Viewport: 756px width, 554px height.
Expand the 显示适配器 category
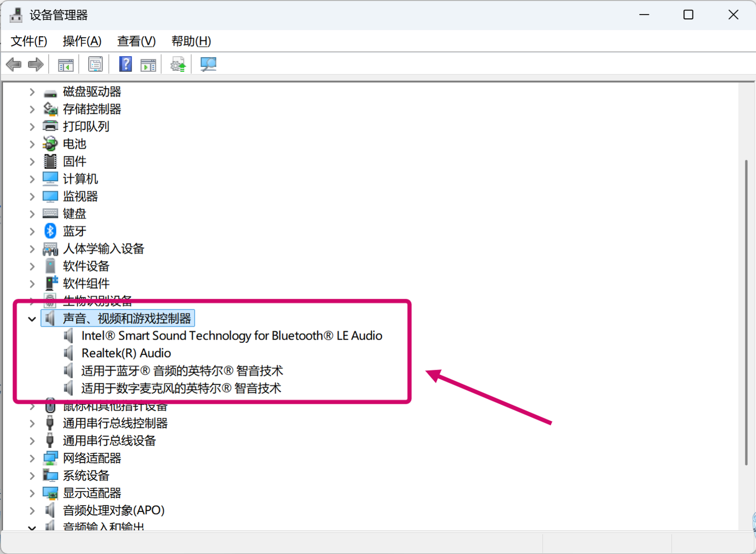[32, 494]
